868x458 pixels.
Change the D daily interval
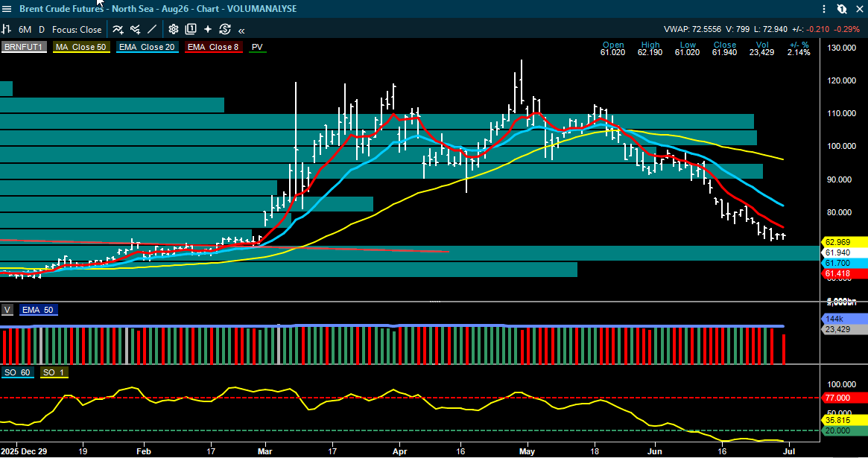(x=42, y=30)
